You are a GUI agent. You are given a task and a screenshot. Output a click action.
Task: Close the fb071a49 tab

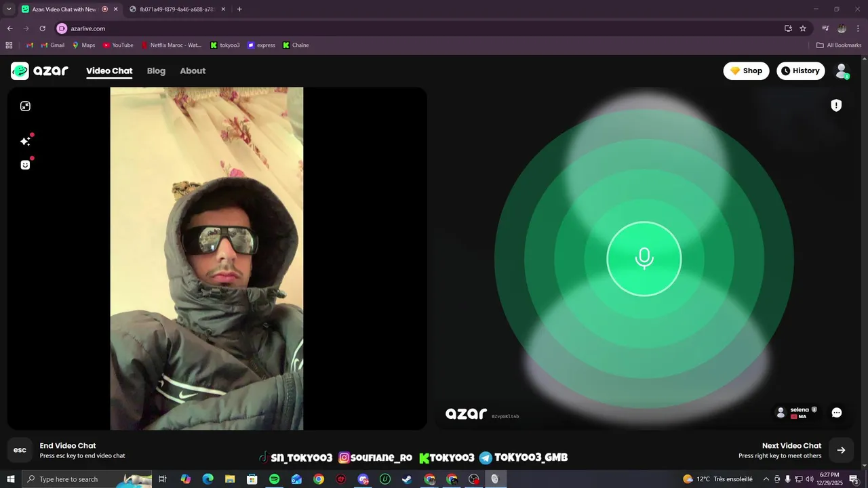coord(223,9)
